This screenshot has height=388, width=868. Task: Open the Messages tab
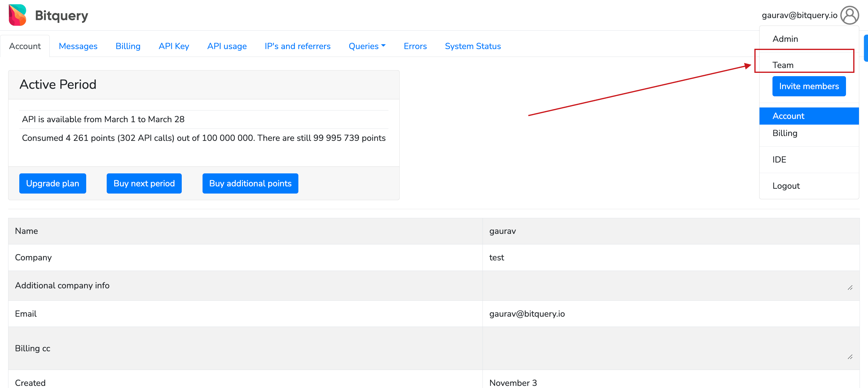78,46
